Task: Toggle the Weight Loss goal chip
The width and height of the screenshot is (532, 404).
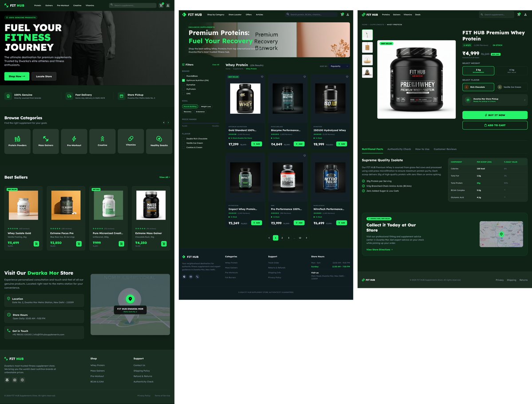Action: pos(205,106)
